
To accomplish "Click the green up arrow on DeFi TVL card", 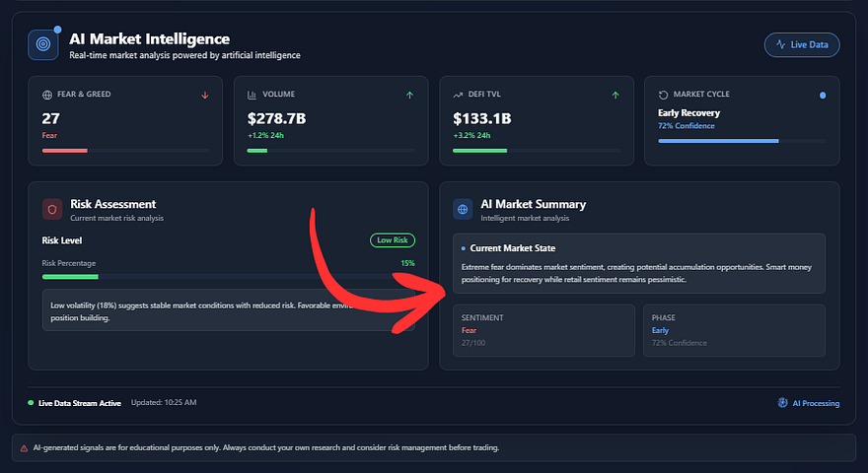I will click(615, 96).
